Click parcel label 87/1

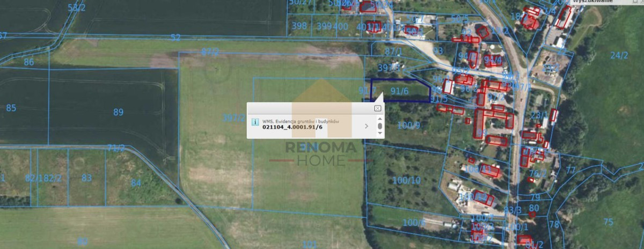[x=394, y=50]
